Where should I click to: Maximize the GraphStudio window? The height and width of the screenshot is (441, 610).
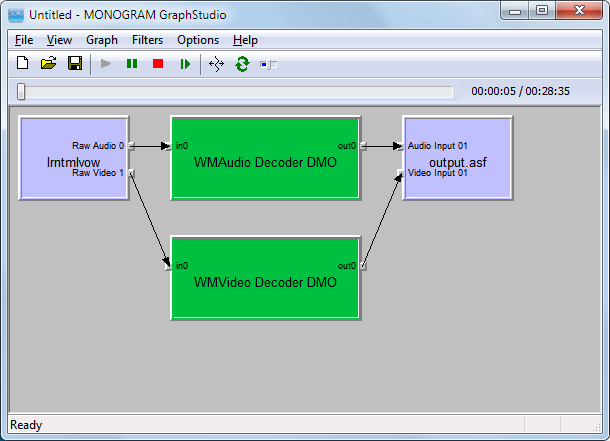tap(542, 10)
